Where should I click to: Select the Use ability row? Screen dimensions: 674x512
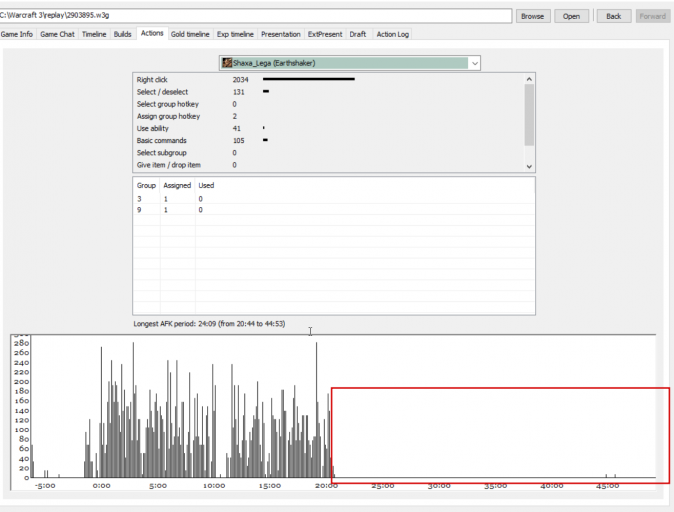(329, 128)
